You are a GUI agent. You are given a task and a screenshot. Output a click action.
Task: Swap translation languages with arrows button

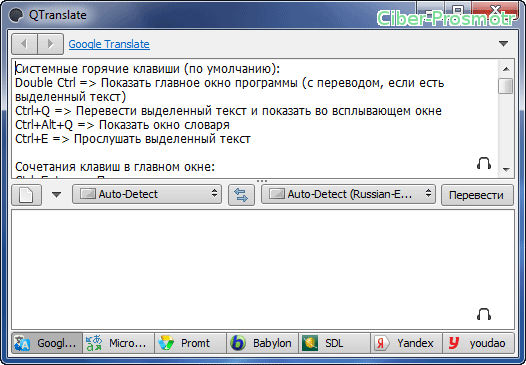click(x=241, y=195)
